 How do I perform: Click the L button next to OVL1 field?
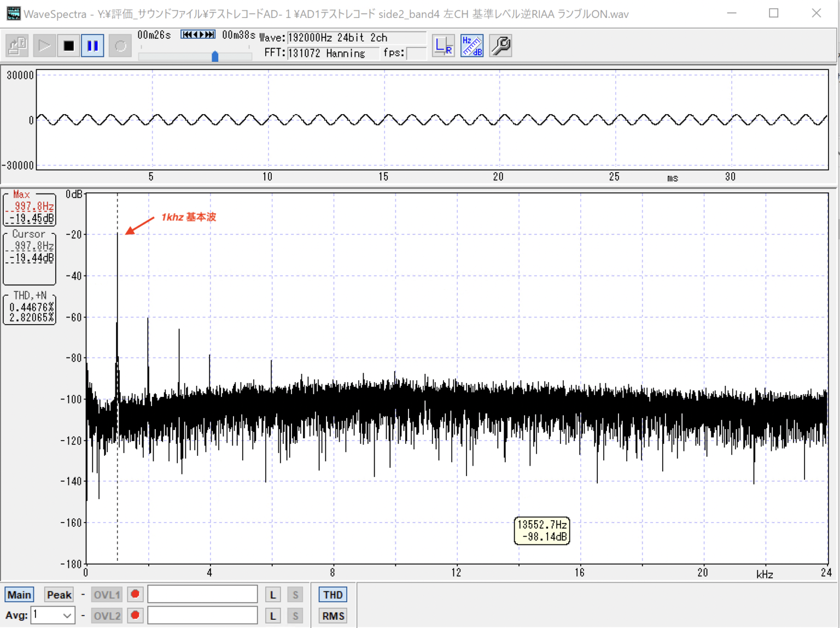tap(273, 595)
